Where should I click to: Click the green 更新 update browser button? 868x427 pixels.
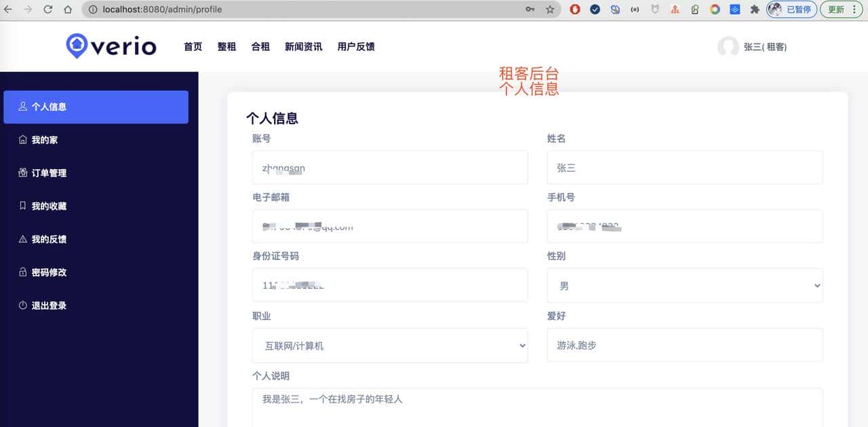point(836,10)
